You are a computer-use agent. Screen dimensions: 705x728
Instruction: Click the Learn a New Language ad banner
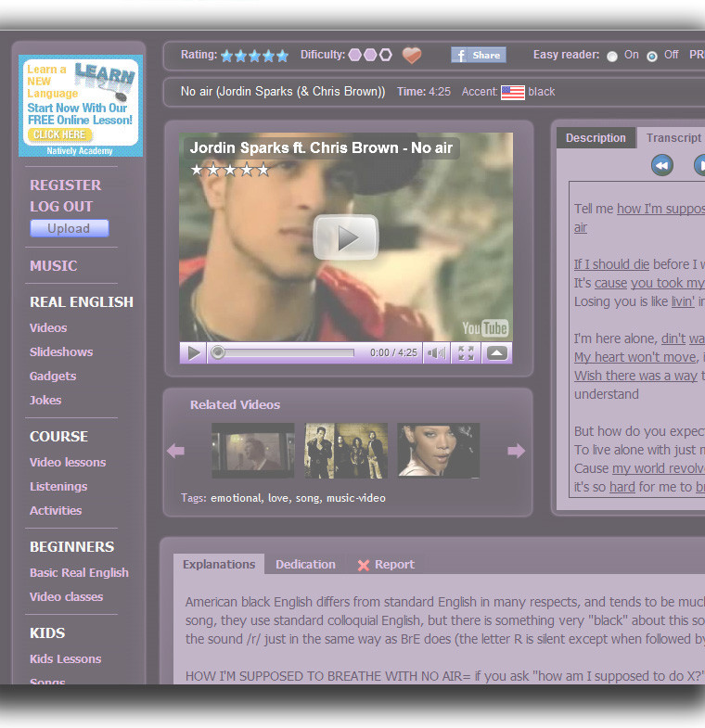[x=81, y=106]
